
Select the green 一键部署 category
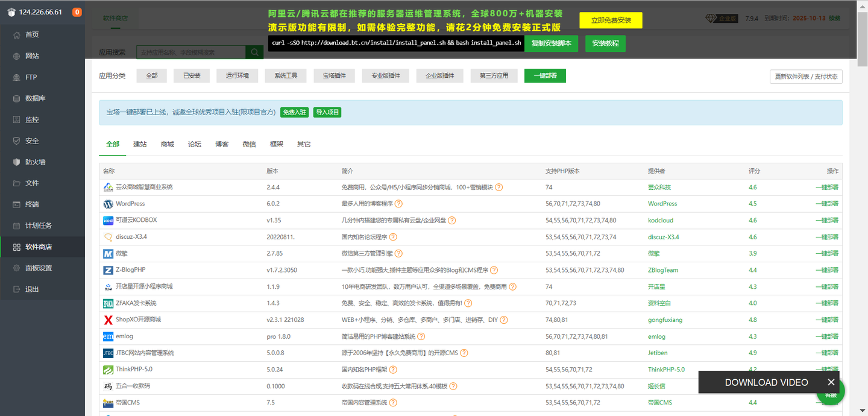coord(545,75)
